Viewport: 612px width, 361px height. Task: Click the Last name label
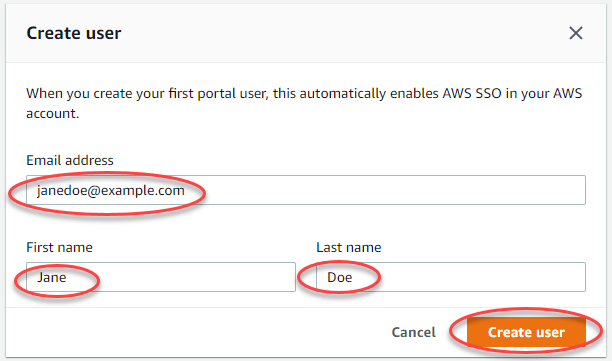pyautogui.click(x=349, y=247)
